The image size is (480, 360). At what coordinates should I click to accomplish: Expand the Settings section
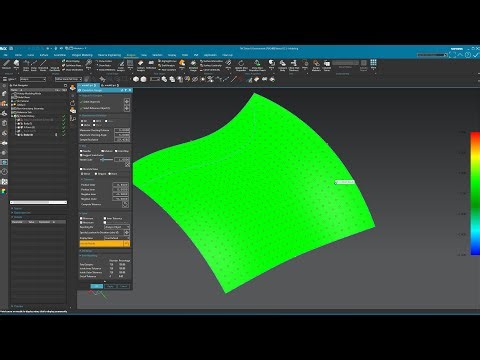point(86,251)
